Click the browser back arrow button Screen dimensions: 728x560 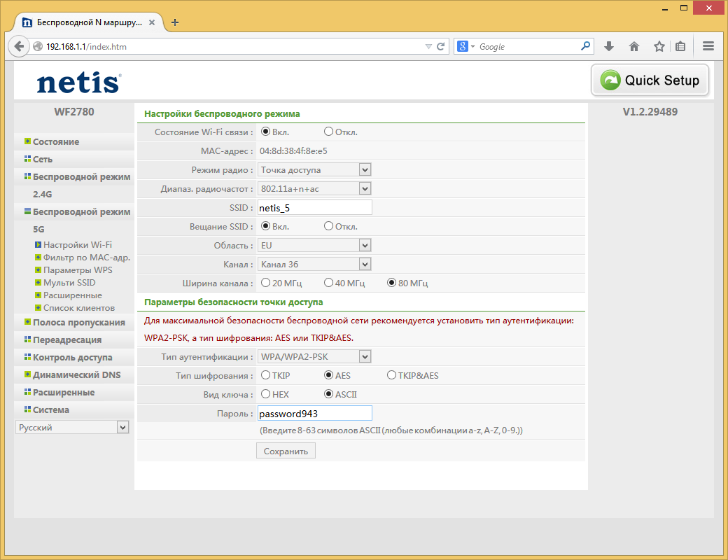pyautogui.click(x=19, y=46)
